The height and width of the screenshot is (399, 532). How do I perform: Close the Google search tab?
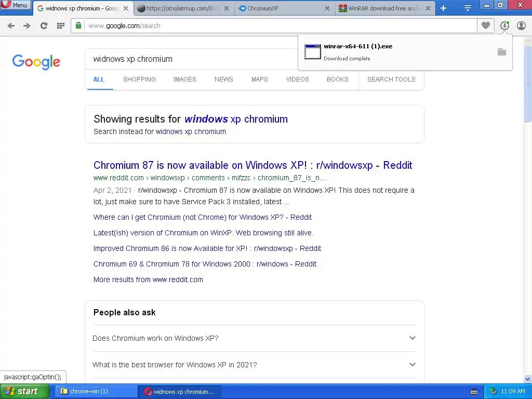(x=126, y=8)
